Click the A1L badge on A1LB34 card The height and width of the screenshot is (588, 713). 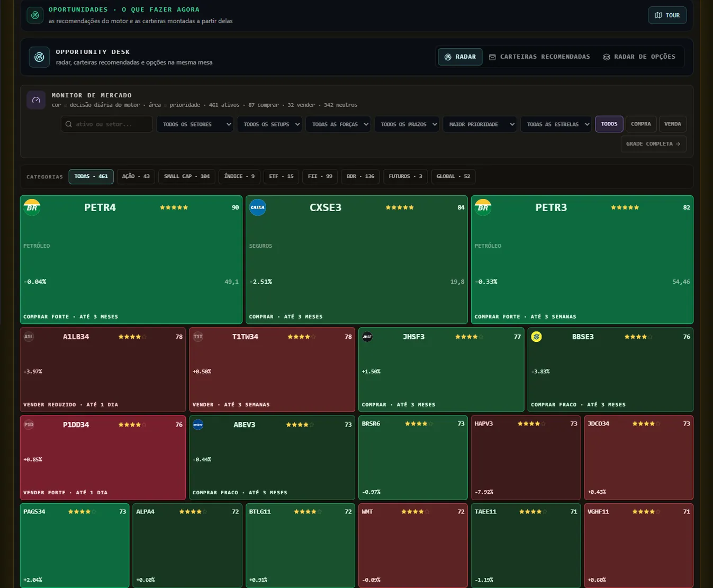29,337
